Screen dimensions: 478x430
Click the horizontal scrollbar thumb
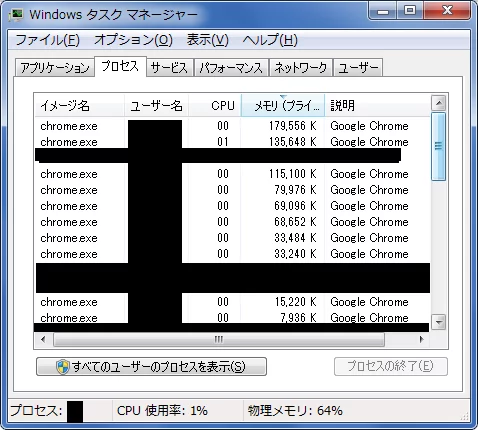(x=219, y=340)
